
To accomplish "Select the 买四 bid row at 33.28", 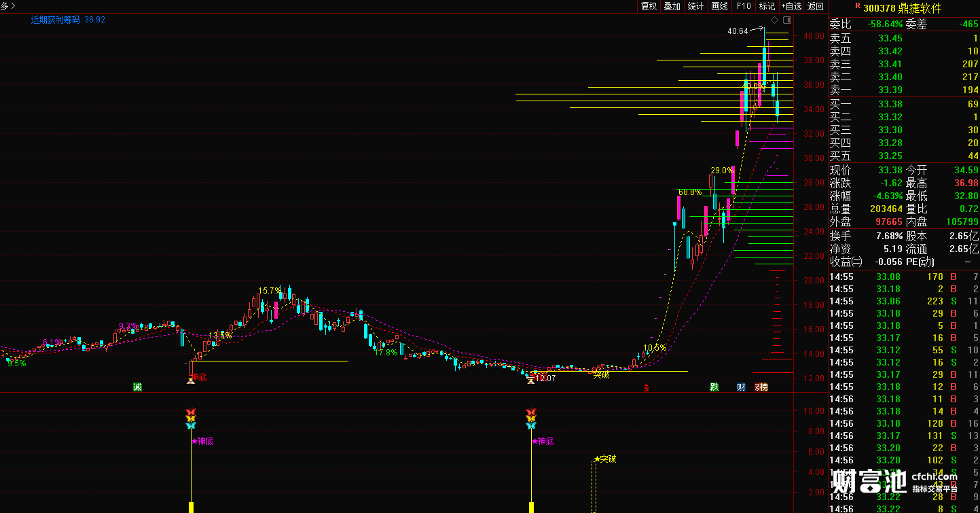I will coord(904,143).
